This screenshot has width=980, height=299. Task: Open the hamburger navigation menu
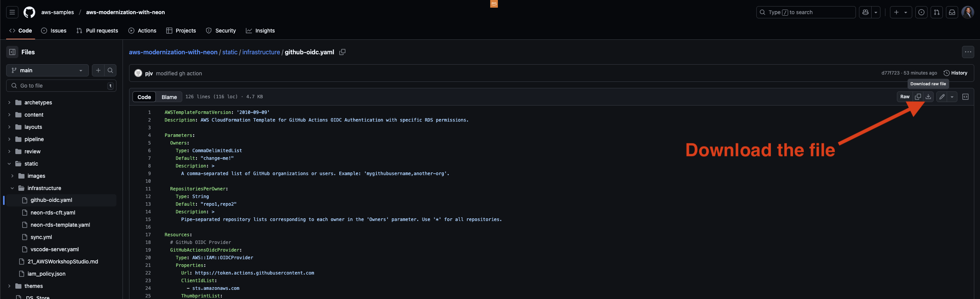click(x=12, y=12)
